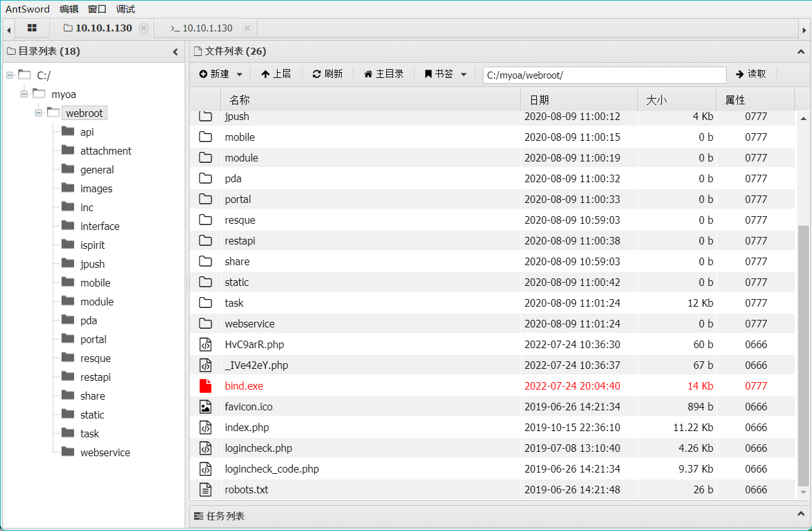Collapse the 文件列表 panel with chevron
The height and width of the screenshot is (531, 812).
800,52
